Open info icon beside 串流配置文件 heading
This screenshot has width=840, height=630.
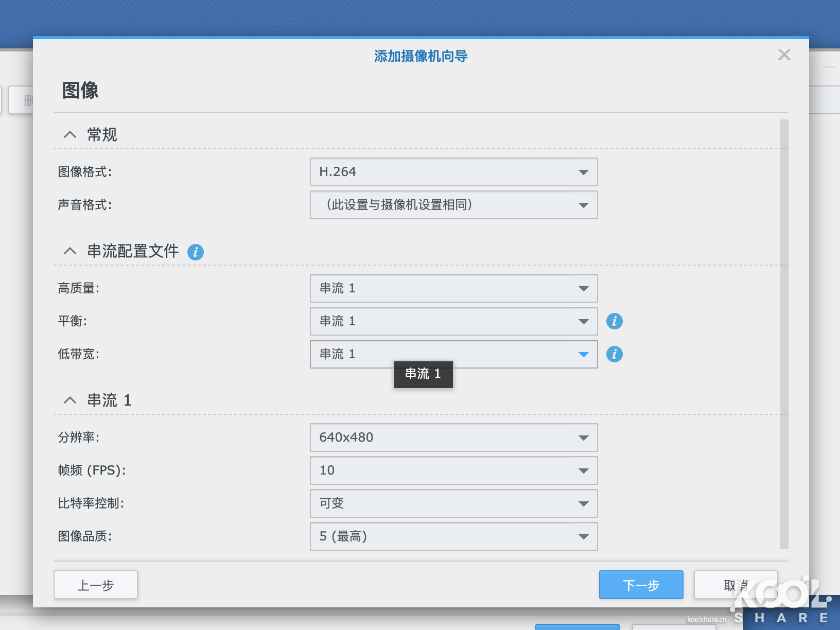[x=196, y=252]
